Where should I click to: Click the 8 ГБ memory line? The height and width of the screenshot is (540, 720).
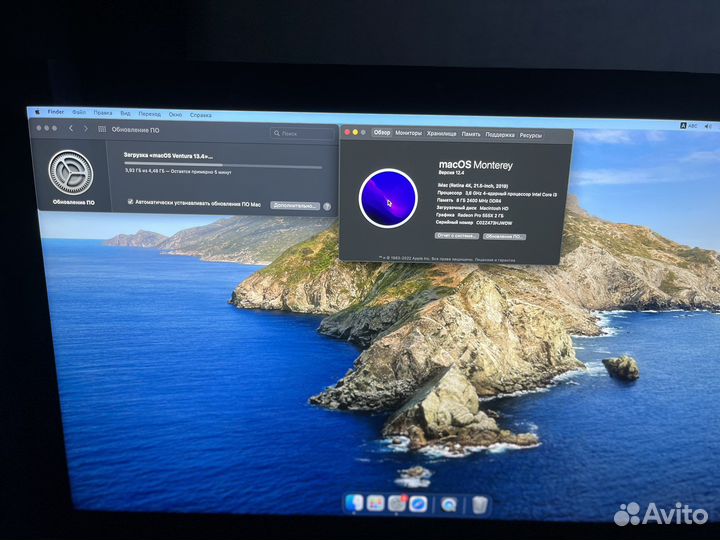click(x=469, y=201)
